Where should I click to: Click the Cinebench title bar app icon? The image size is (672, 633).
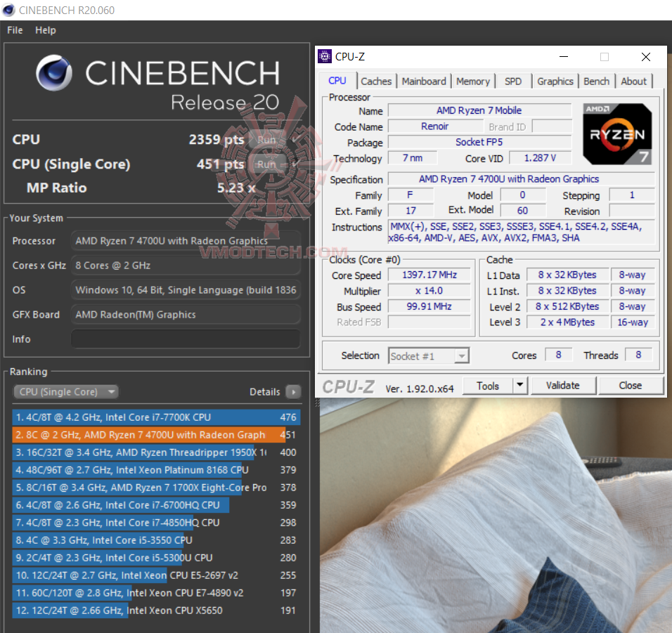coord(8,10)
